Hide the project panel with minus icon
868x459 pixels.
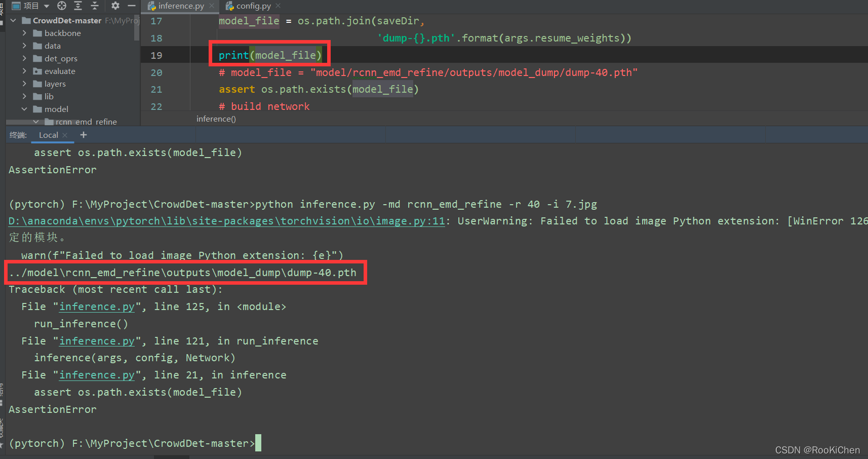coord(132,6)
